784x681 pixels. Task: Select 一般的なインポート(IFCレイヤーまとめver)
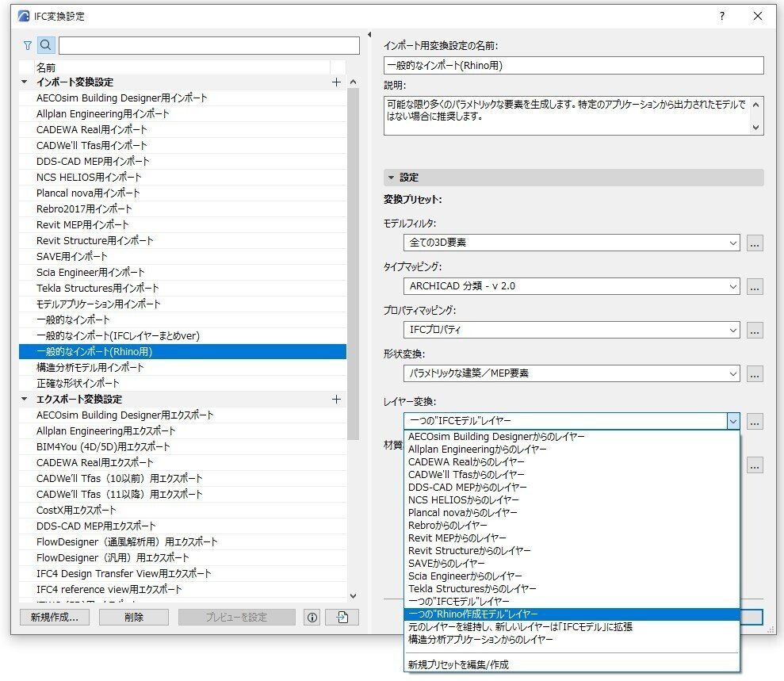[x=182, y=336]
